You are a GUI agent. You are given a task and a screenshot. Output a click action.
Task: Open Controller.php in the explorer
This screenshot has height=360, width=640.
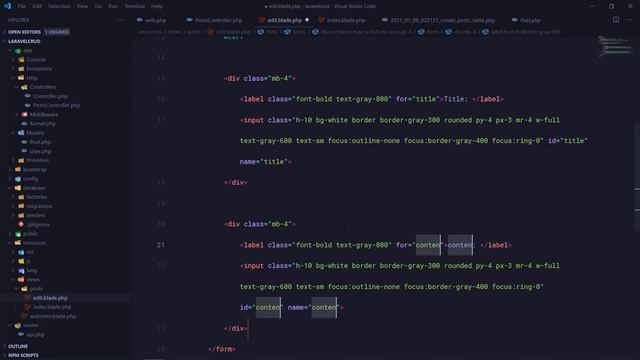pos(50,96)
